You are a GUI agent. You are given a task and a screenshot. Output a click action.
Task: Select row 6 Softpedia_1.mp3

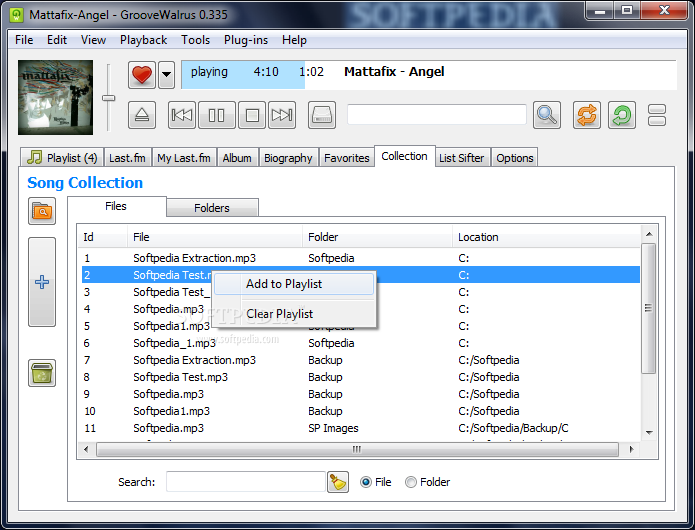click(361, 343)
